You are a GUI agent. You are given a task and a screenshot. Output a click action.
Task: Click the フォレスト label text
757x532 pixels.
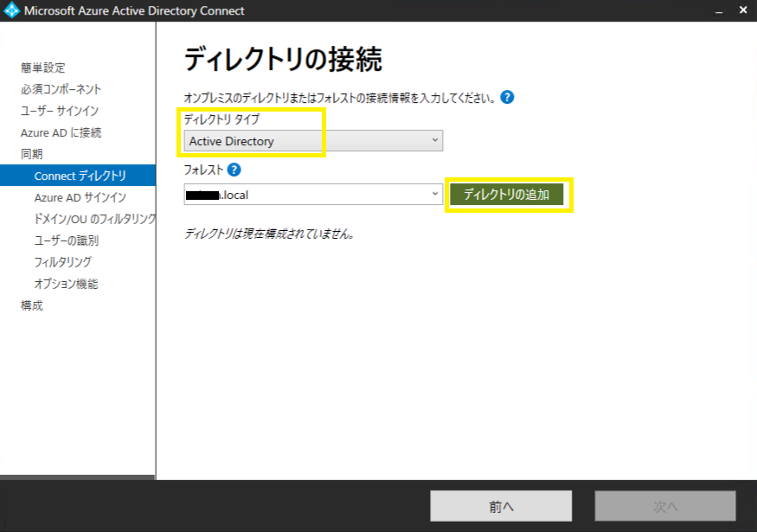[203, 170]
